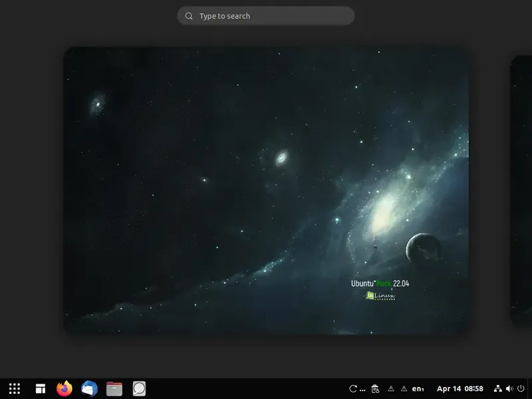Open the volume control in the system tray
This screenshot has height=399, width=532.
pos(509,388)
